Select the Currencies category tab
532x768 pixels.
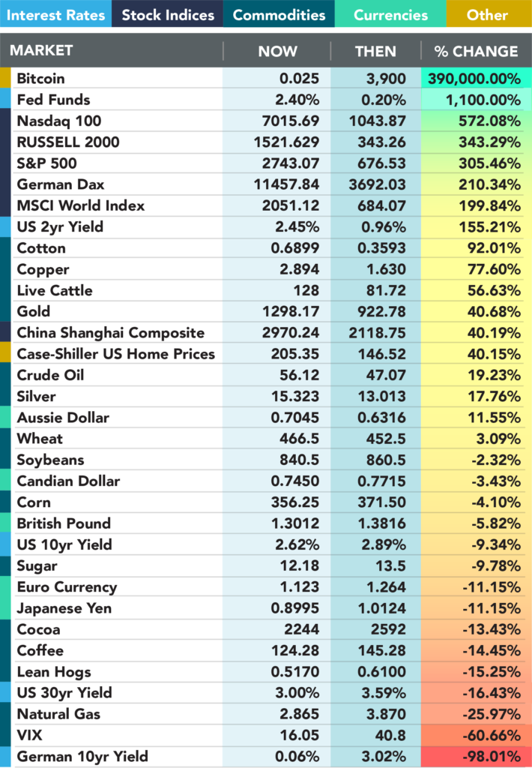coord(390,15)
